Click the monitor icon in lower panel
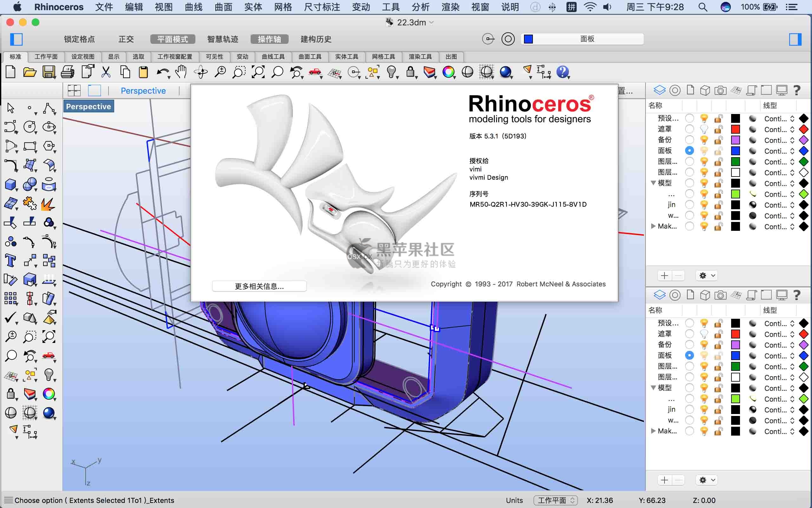The width and height of the screenshot is (812, 508). click(782, 295)
